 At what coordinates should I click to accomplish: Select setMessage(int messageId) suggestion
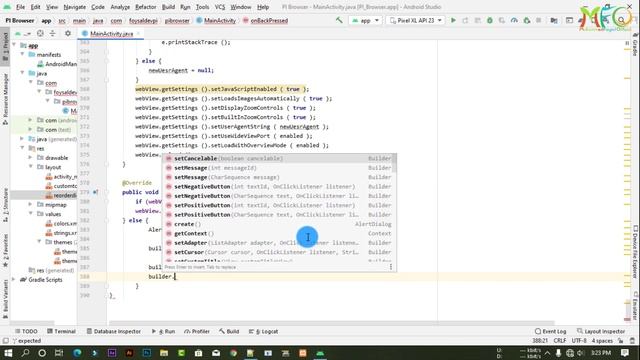[278, 168]
